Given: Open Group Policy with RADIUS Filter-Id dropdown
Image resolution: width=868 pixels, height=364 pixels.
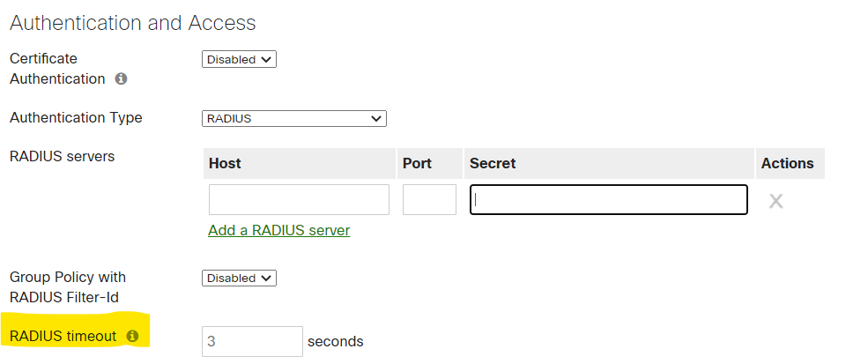Looking at the screenshot, I should pyautogui.click(x=239, y=279).
